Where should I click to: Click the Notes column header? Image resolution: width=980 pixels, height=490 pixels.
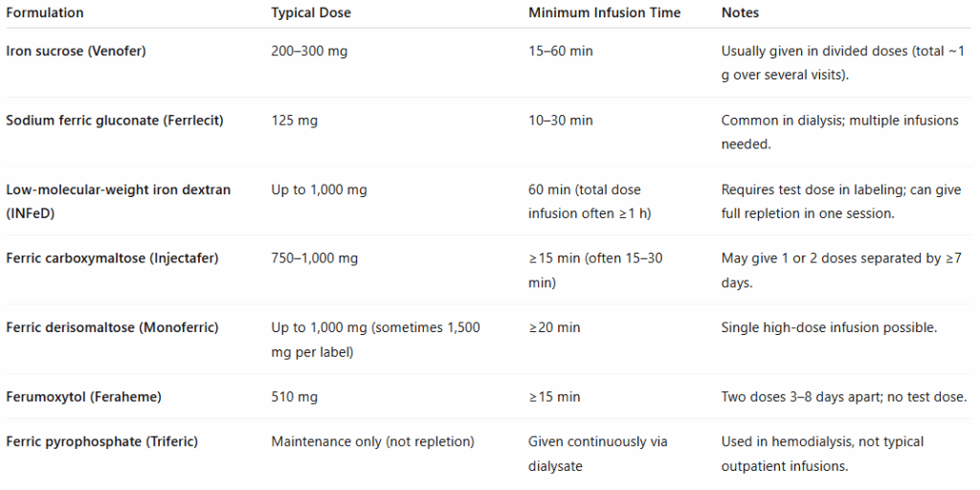[742, 13]
